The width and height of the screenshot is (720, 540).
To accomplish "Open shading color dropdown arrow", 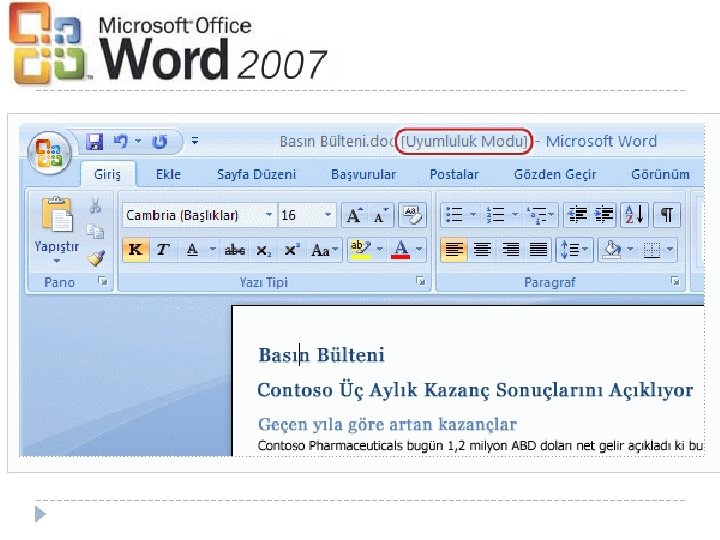I will pos(630,249).
